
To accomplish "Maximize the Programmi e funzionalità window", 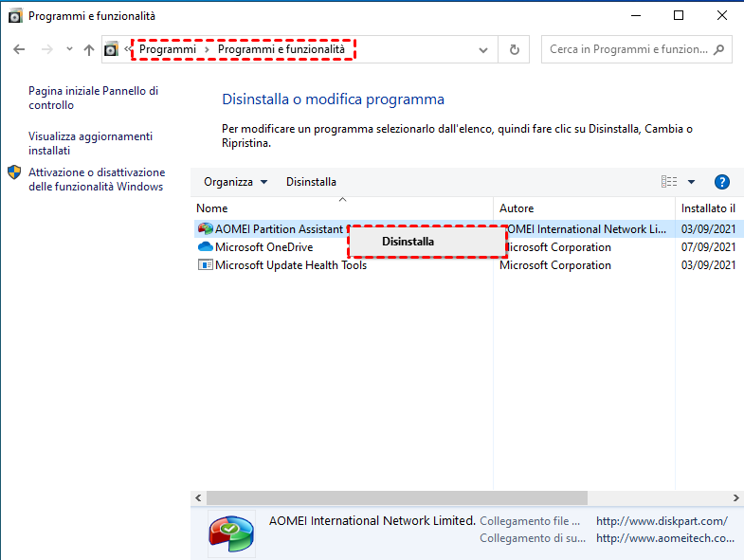I will (x=679, y=16).
